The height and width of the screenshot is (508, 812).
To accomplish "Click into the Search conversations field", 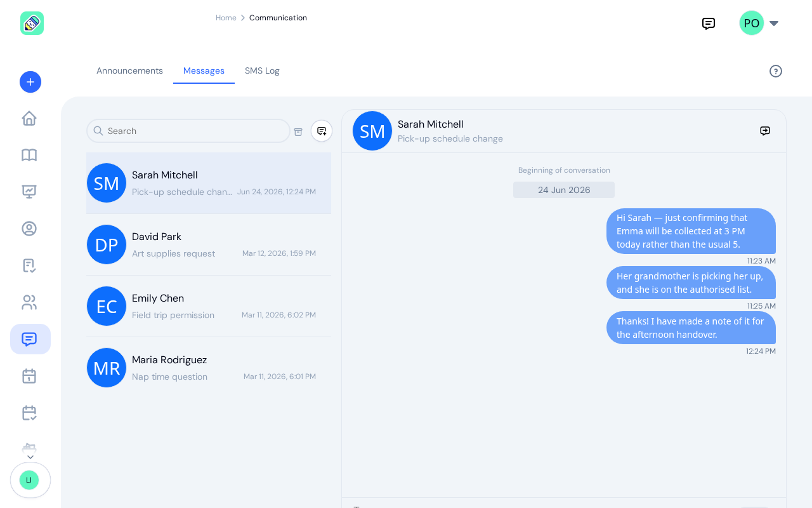I will tap(188, 131).
